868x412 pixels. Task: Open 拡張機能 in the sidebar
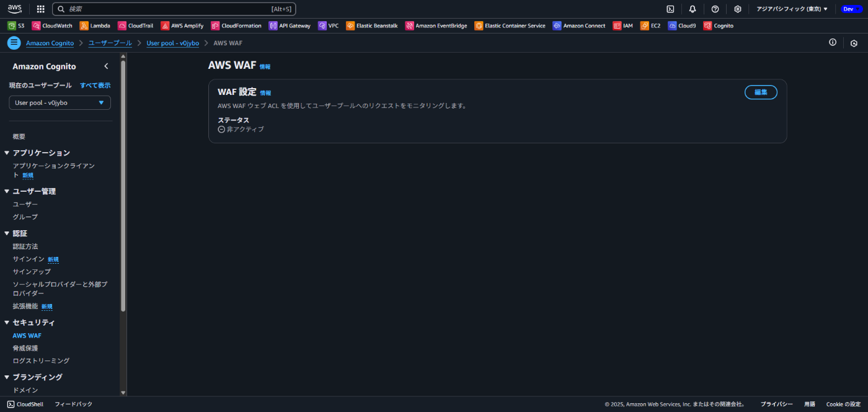[x=25, y=307]
